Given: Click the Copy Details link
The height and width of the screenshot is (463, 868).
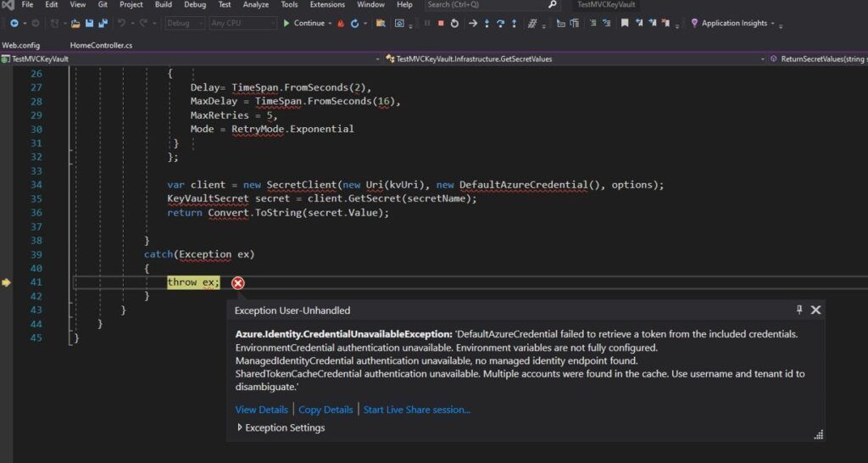Looking at the screenshot, I should click(325, 410).
